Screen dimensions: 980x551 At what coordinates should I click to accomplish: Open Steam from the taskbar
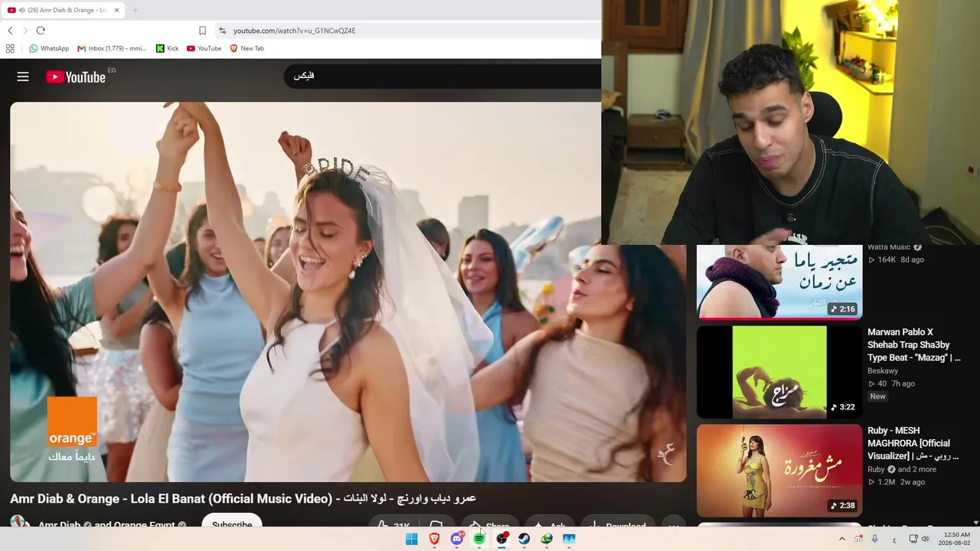(524, 539)
